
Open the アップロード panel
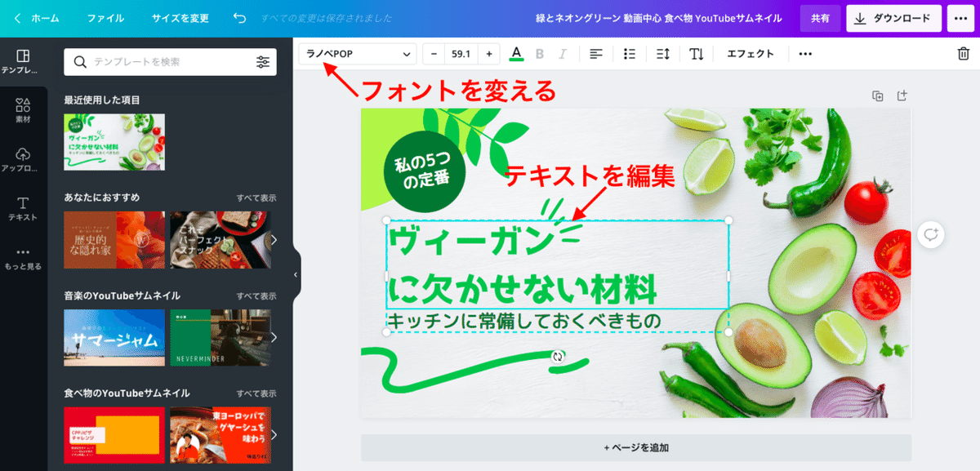coord(22,158)
